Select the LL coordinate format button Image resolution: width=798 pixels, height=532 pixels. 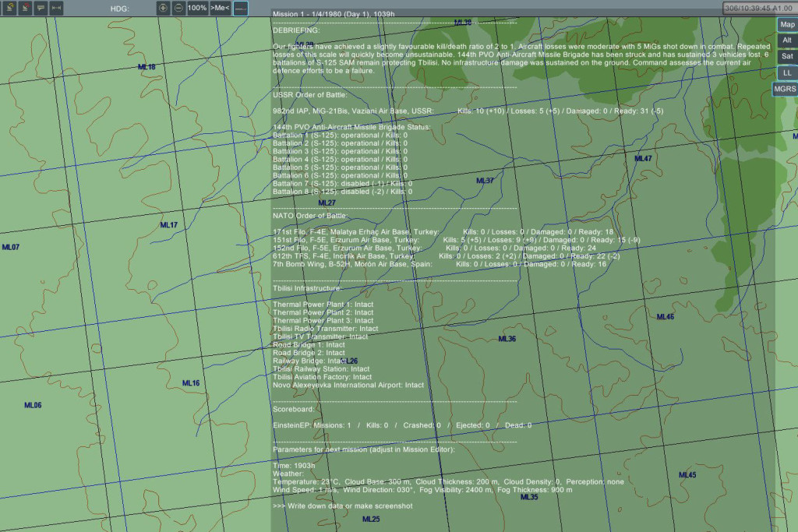click(787, 72)
